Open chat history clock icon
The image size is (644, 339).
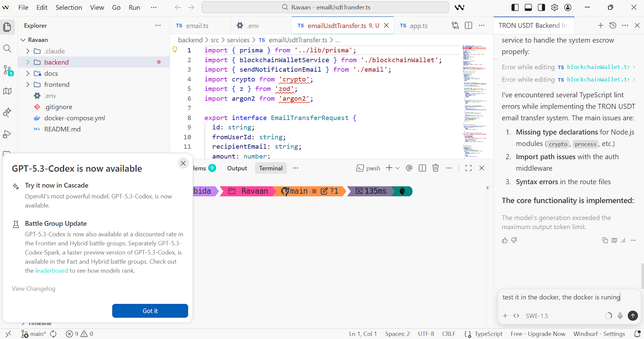[x=613, y=25]
